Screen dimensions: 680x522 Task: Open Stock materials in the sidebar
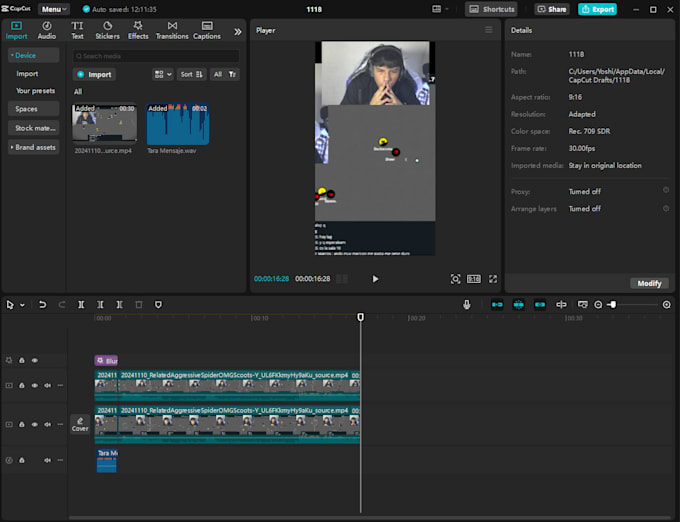pos(33,128)
